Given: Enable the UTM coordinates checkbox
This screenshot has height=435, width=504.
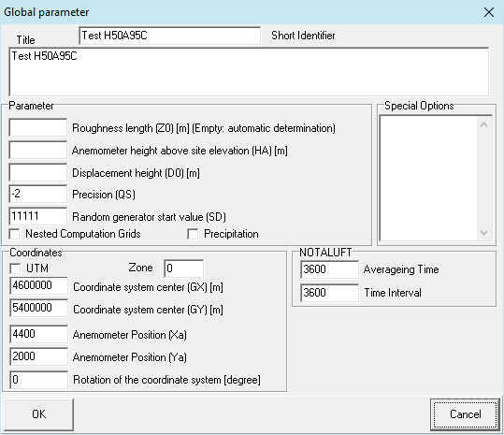Looking at the screenshot, I should click(15, 268).
